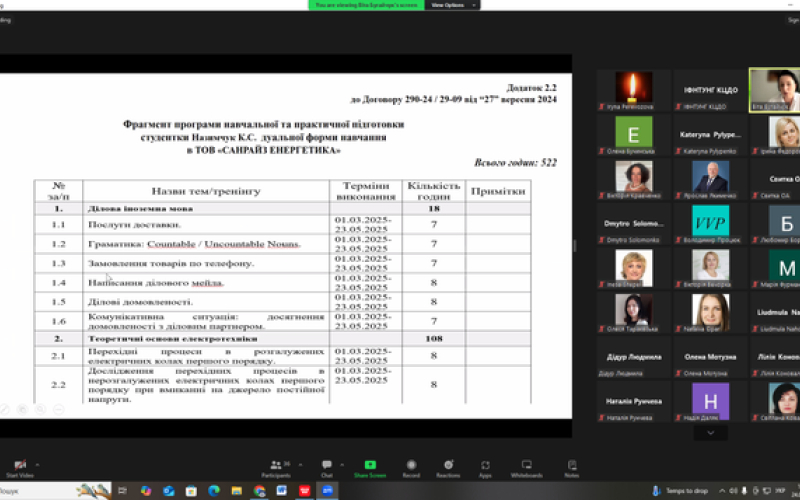Click 'Назви тем/тренінгу' column header

[206, 191]
